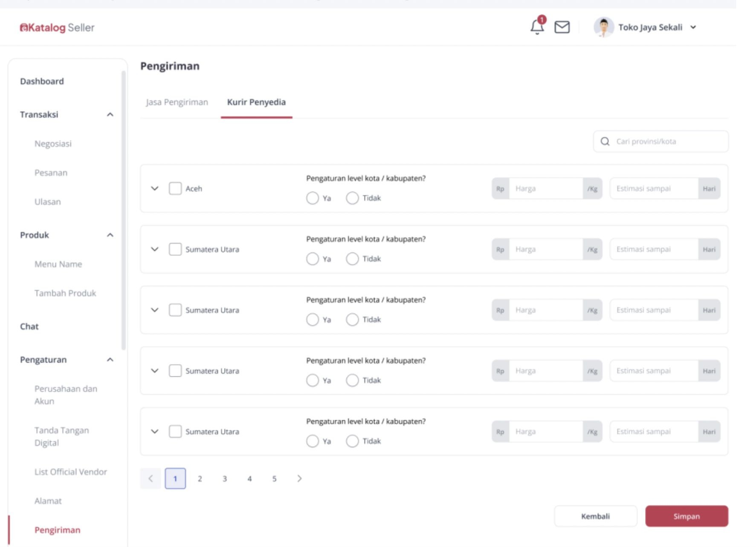Collapse the Produk sidebar section

pos(110,235)
